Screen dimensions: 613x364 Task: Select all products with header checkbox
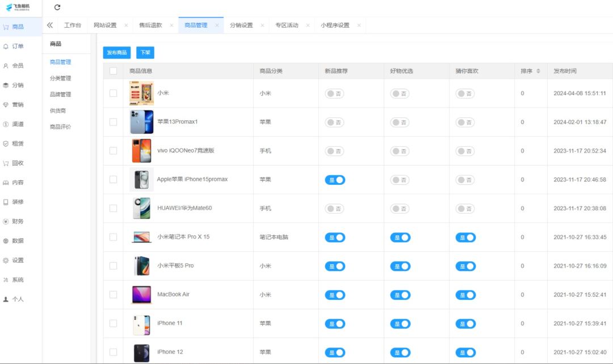tap(113, 71)
